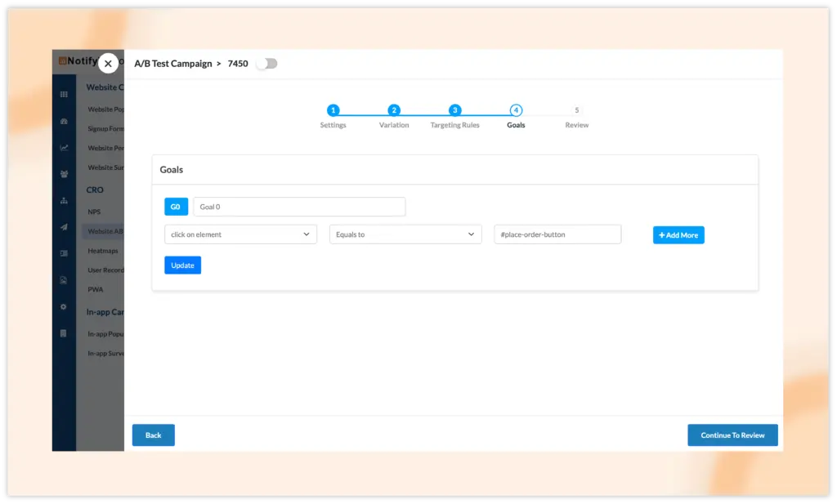
Task: Jump to step 2 Variation
Action: 394,110
